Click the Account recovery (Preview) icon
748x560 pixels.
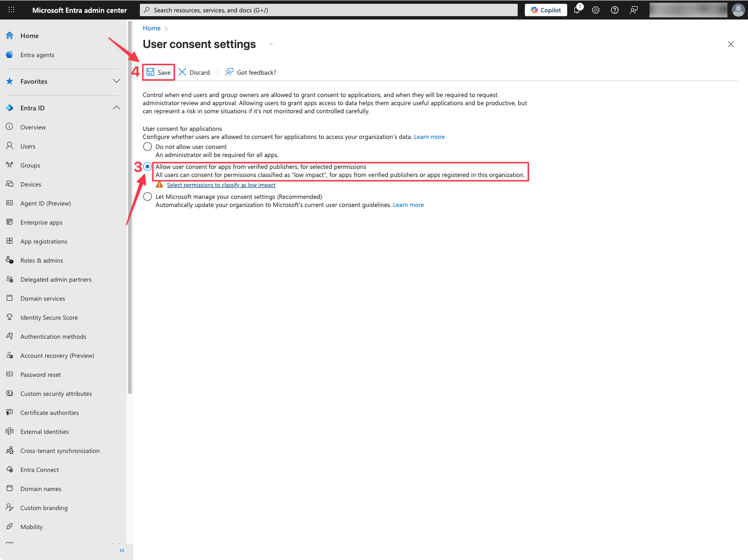pos(10,355)
